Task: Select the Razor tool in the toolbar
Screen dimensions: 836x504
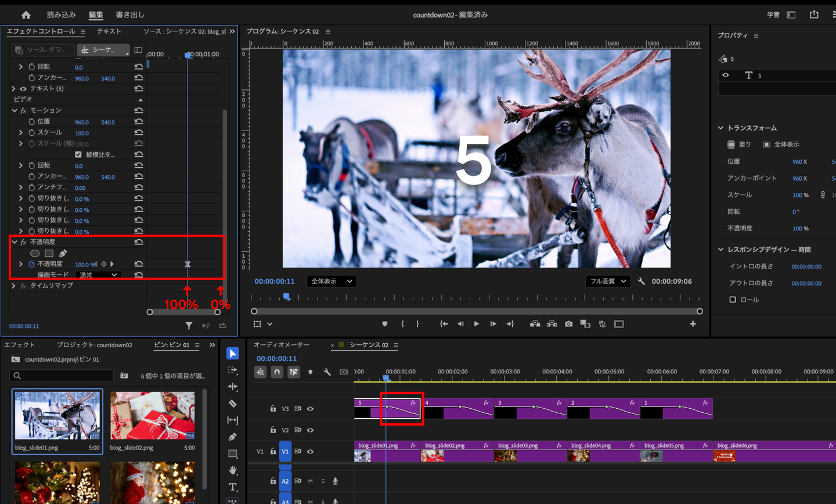Action: click(233, 404)
